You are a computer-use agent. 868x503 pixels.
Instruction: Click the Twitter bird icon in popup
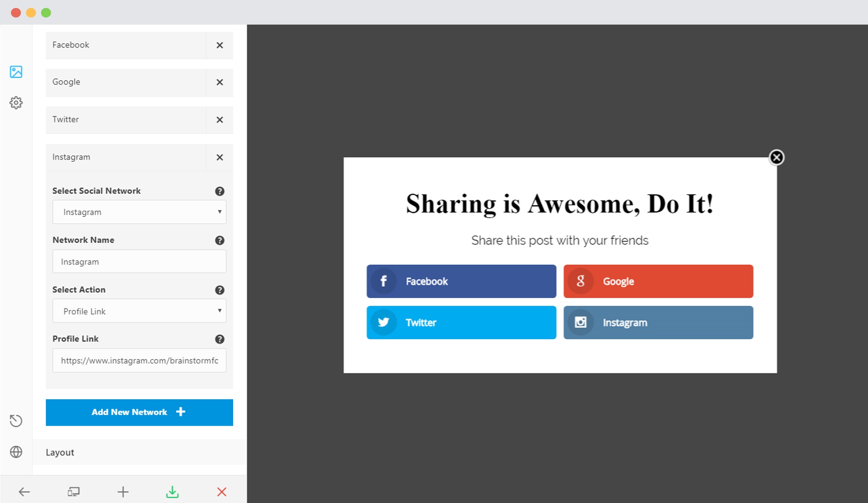coord(384,322)
